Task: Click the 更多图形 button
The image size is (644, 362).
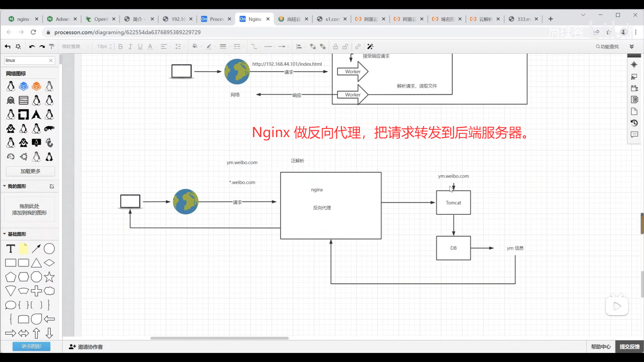Action: 32,346
